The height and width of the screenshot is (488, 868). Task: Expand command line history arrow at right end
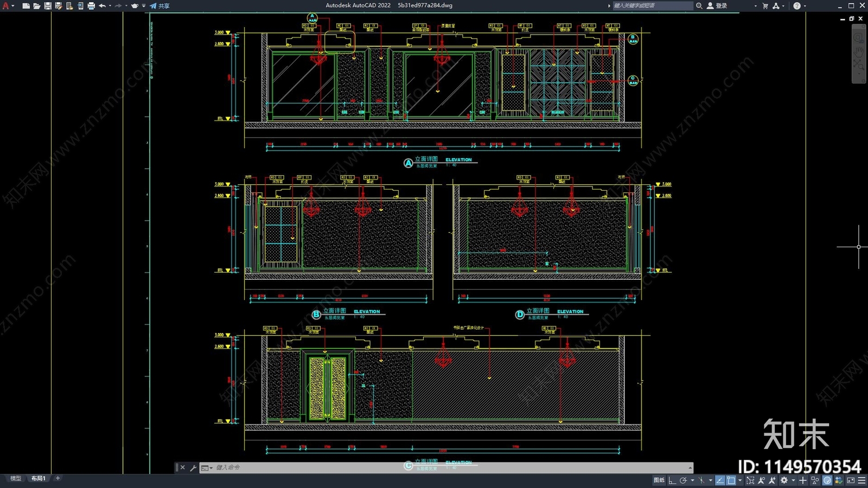tap(690, 467)
